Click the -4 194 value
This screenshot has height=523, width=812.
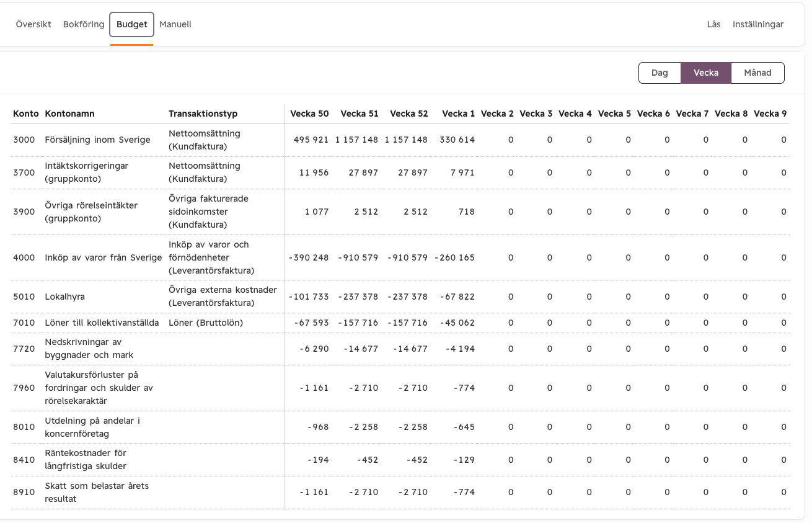[461, 349]
